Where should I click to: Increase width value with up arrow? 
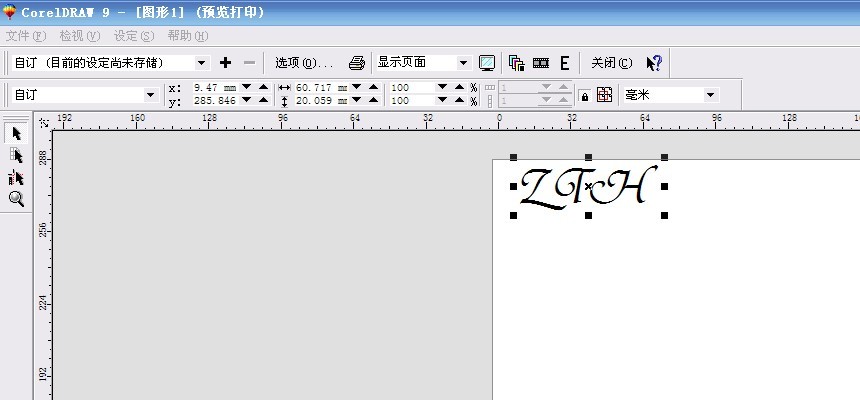coord(374,87)
